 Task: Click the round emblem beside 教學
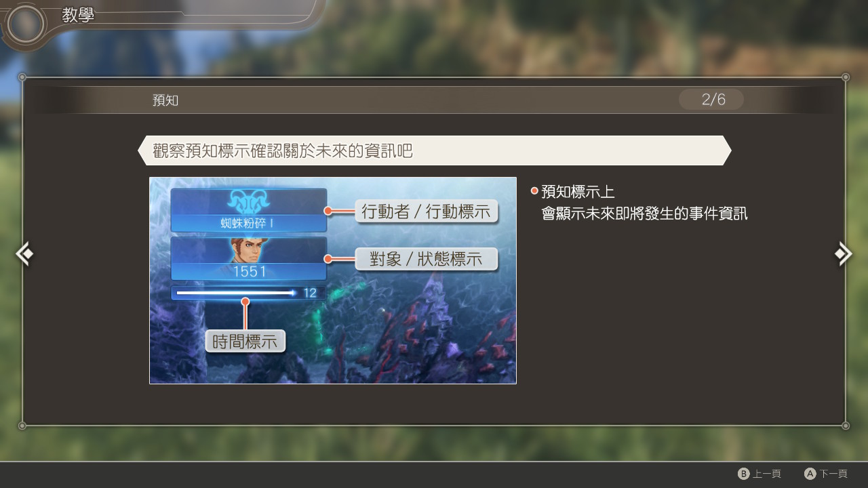[26, 24]
